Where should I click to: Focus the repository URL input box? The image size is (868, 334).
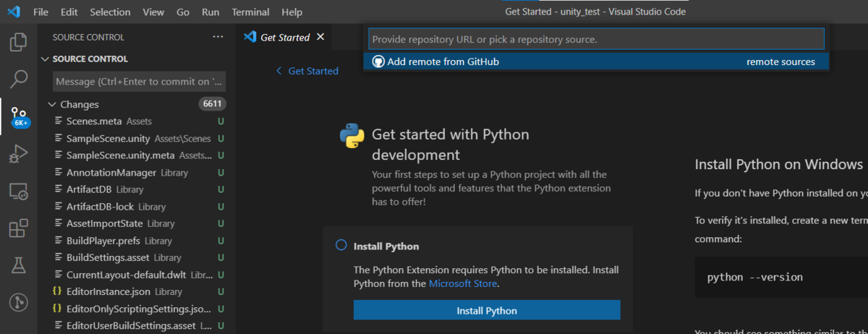[596, 38]
